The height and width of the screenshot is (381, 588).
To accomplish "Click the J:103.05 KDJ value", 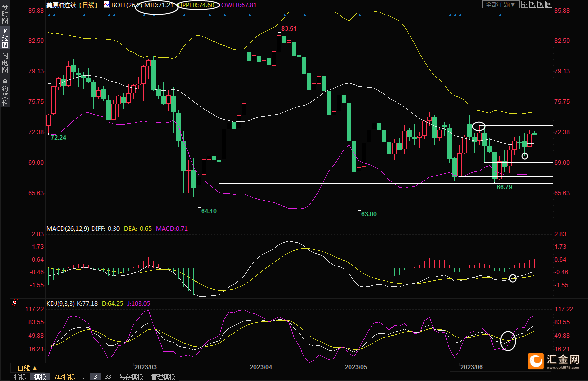I will pos(139,304).
